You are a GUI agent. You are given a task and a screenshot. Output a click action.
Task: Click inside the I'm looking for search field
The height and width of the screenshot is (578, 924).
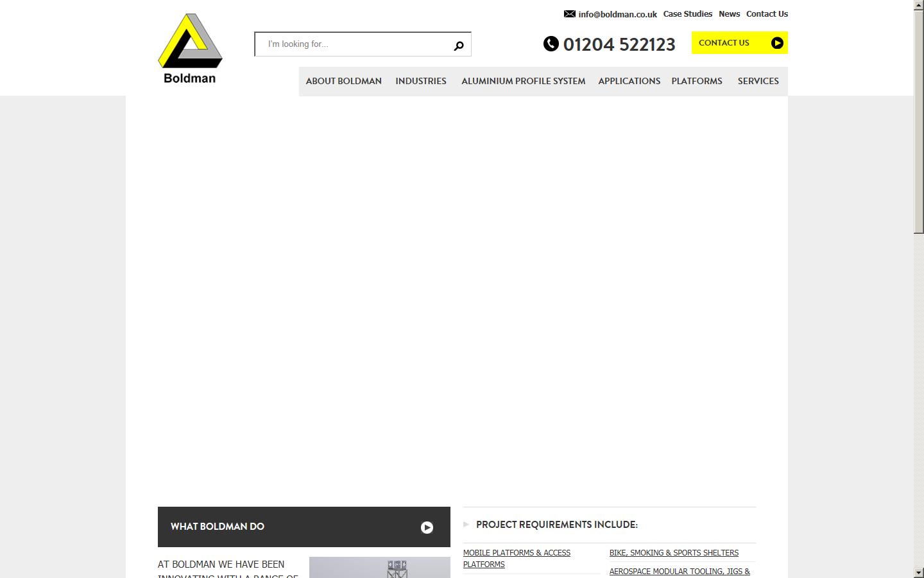[353, 44]
